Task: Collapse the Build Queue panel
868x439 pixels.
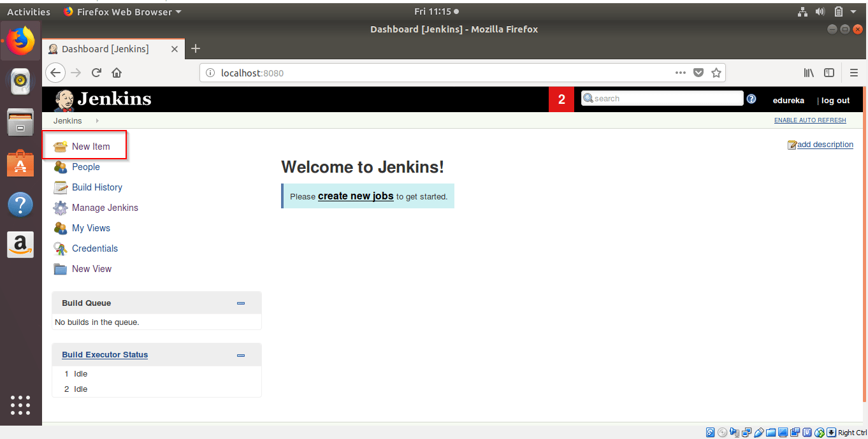Action: [x=241, y=303]
